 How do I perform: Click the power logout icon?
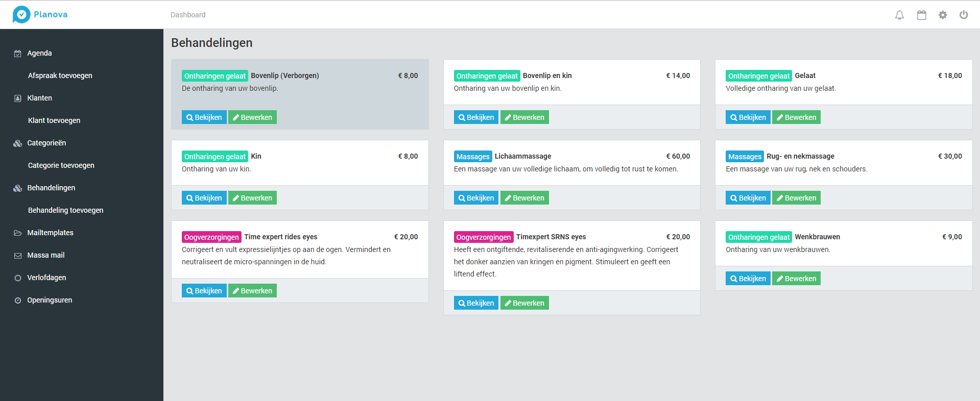964,15
